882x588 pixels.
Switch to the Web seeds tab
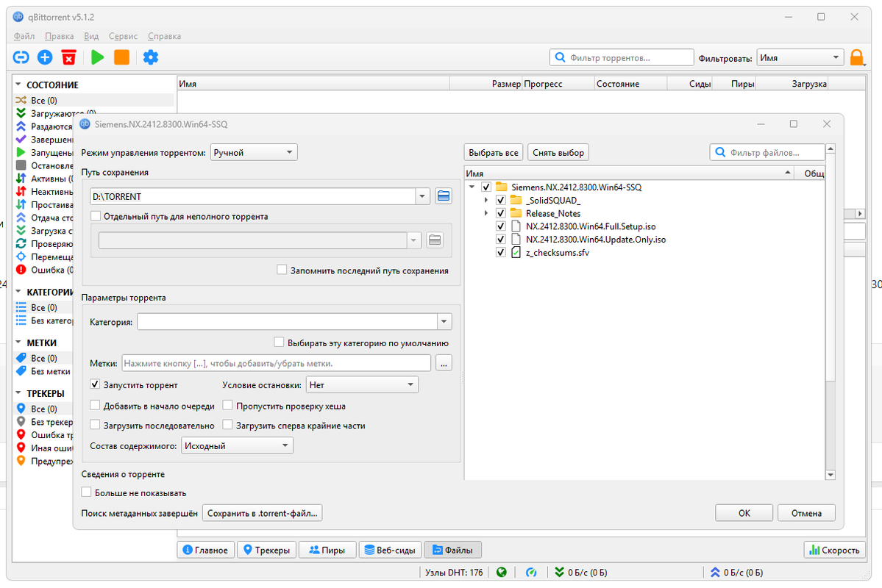390,550
